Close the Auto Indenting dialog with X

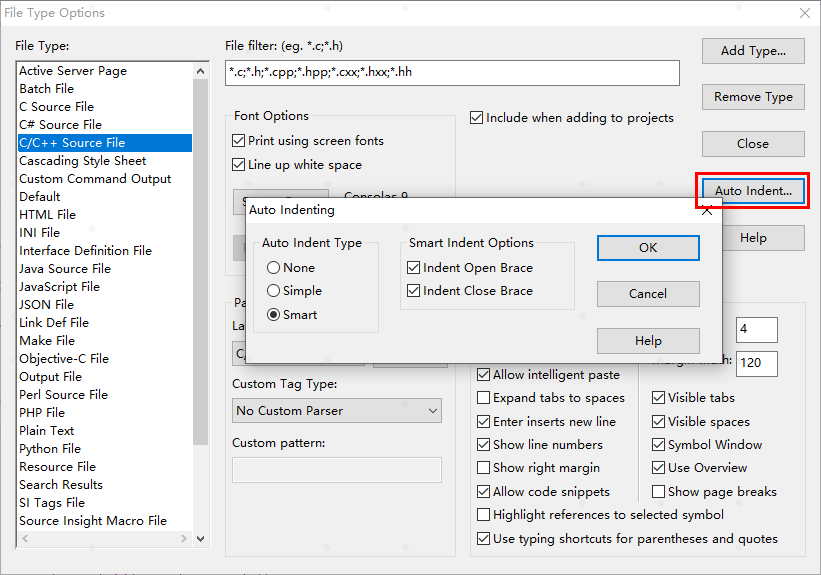706,211
